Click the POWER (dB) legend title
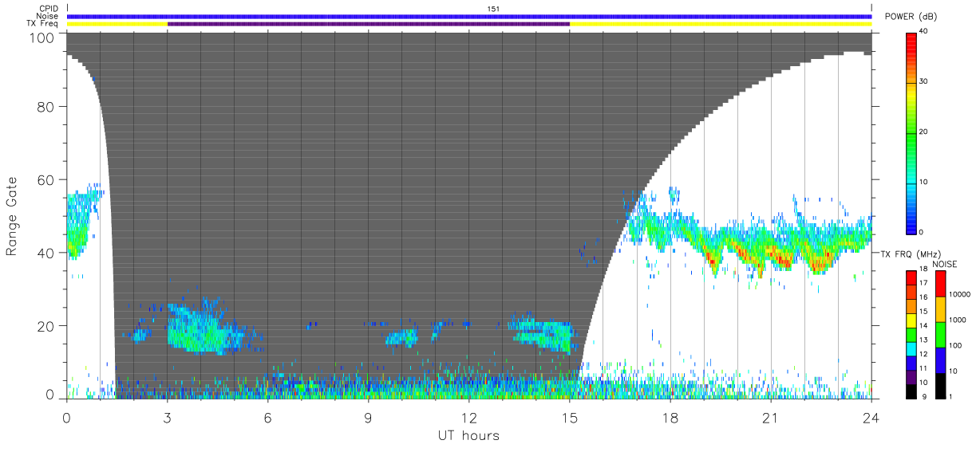980x452 pixels. point(909,17)
